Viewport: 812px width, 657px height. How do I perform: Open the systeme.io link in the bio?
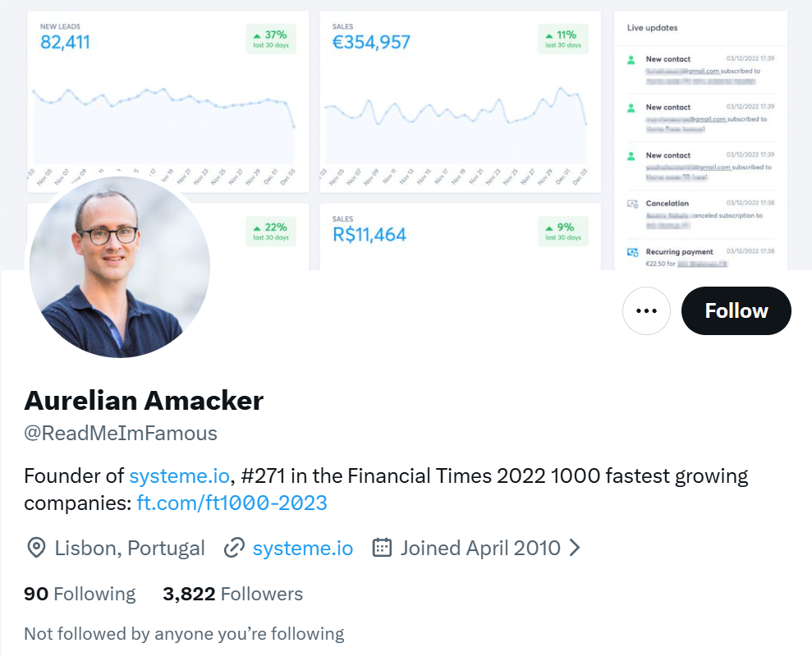pyautogui.click(x=180, y=476)
